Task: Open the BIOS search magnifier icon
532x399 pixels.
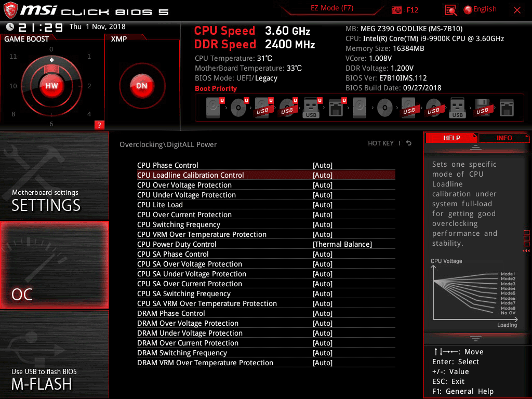Action: point(450,10)
